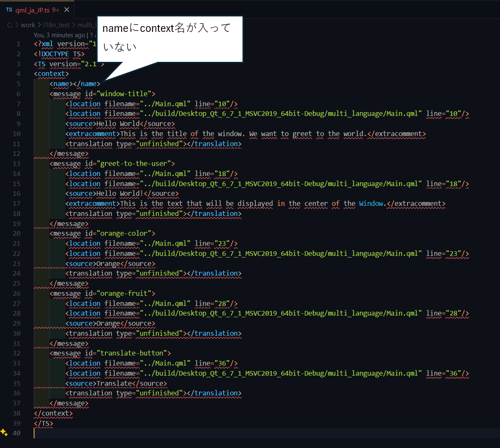Image resolution: width=500 pixels, height=448 pixels.
Task: Click the TS file icon in the tab
Action: pyautogui.click(x=9, y=10)
